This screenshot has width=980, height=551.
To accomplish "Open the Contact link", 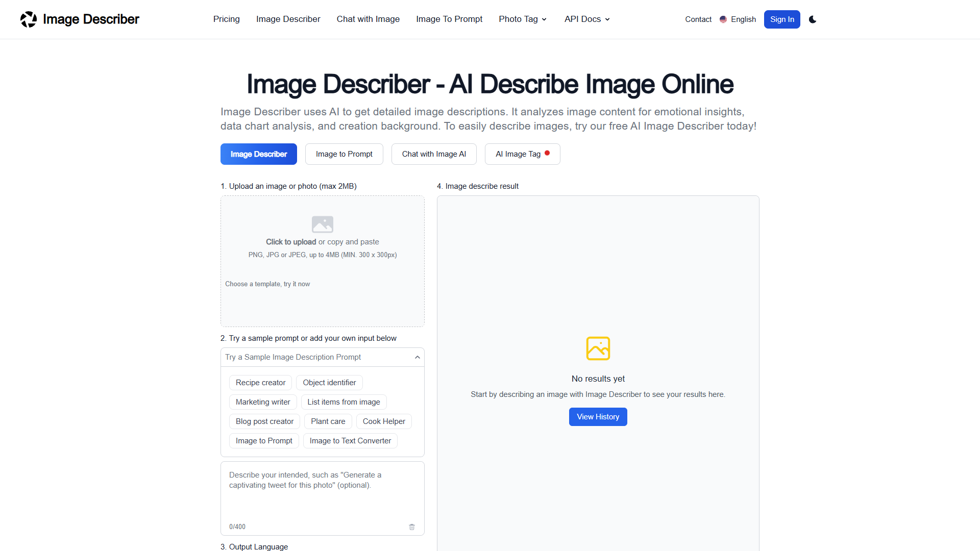I will [x=698, y=19].
